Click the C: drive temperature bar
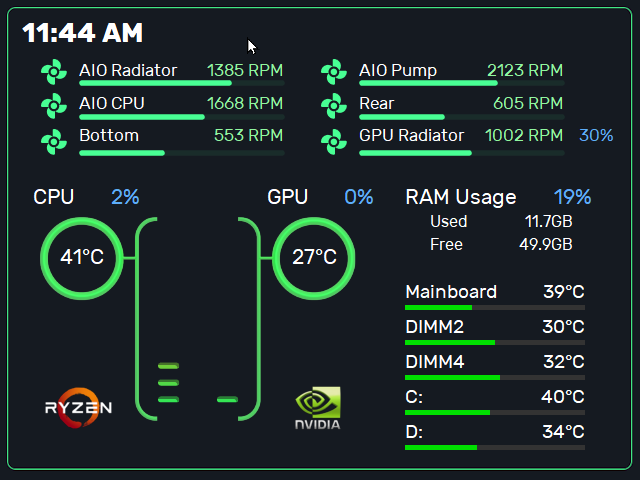The width and height of the screenshot is (640, 480). pyautogui.click(x=495, y=412)
